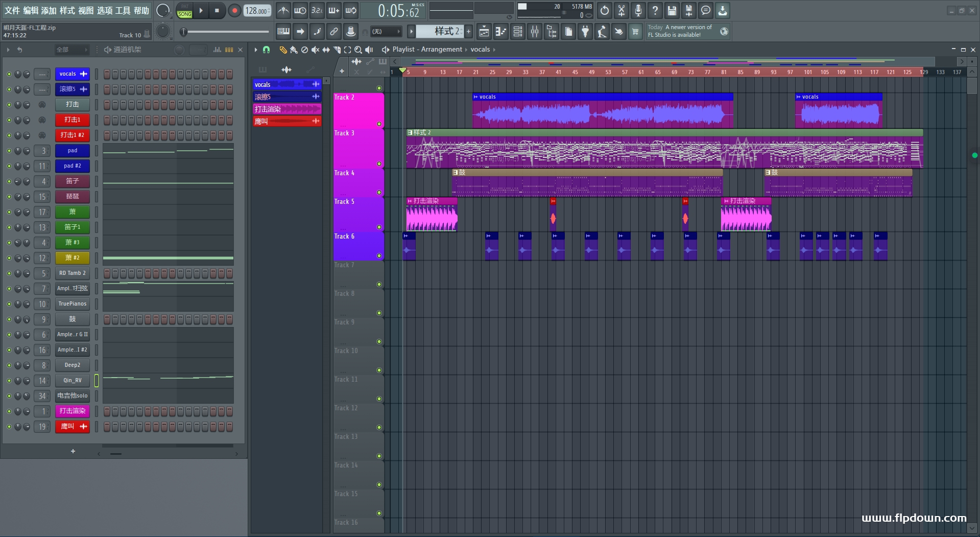Mute playlist Track 2 green dot
Image resolution: width=980 pixels, height=537 pixels.
click(x=379, y=124)
